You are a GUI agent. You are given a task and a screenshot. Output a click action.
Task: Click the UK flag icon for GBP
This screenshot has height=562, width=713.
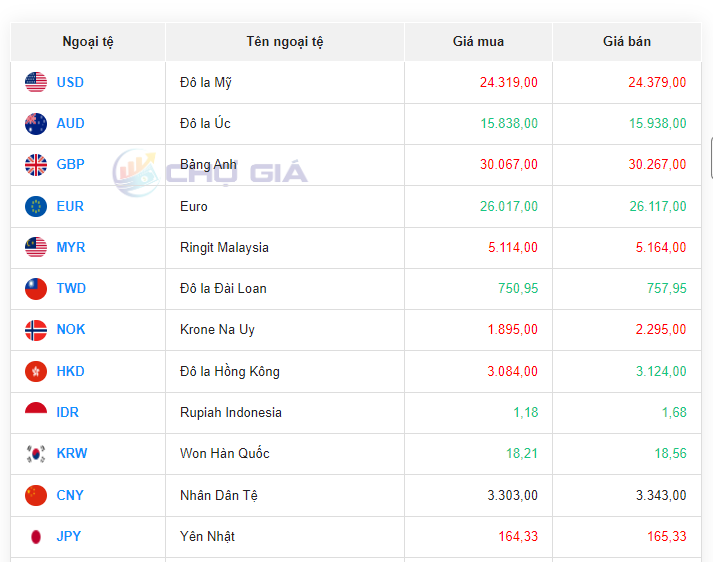pyautogui.click(x=36, y=165)
